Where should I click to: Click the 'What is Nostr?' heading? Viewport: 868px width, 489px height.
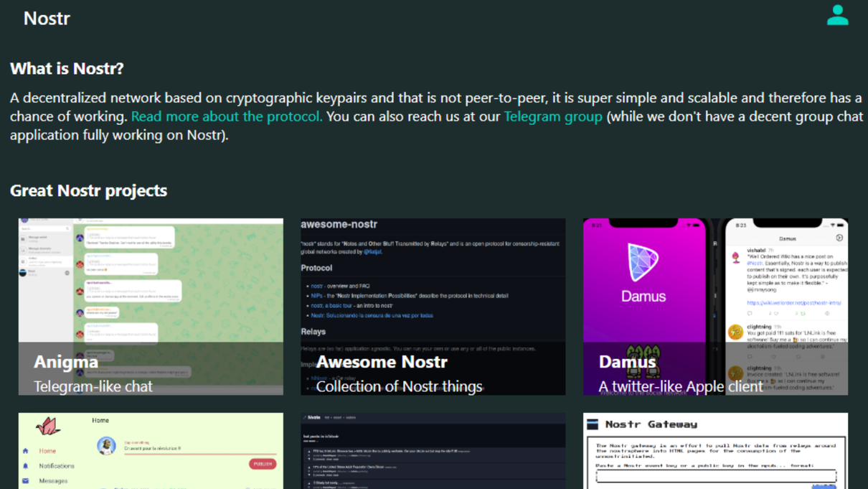click(x=67, y=69)
